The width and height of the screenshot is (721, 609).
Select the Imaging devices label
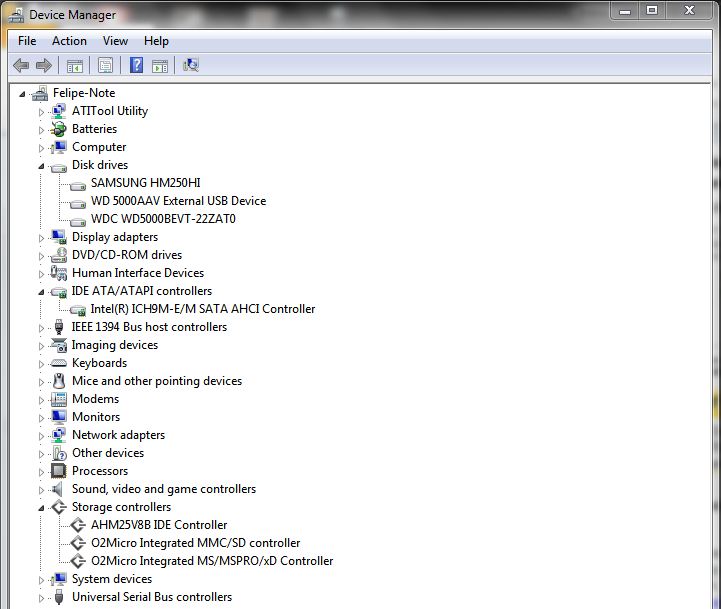pyautogui.click(x=114, y=345)
